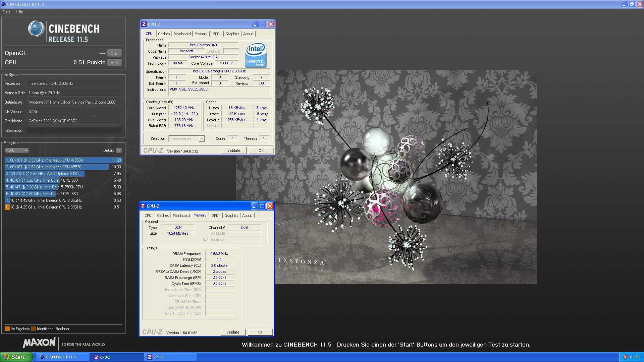Click the Cinebench icon in the main titlebar
Viewport: 644px width, 362px height.
pyautogui.click(x=3, y=4)
